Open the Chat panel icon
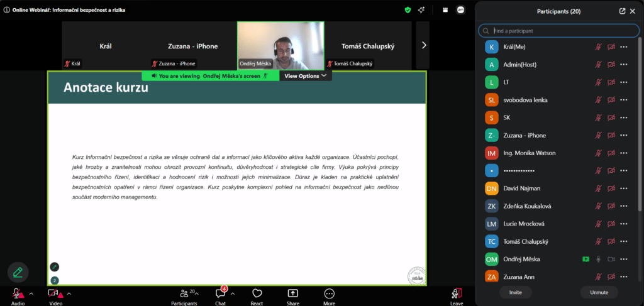 (221, 293)
